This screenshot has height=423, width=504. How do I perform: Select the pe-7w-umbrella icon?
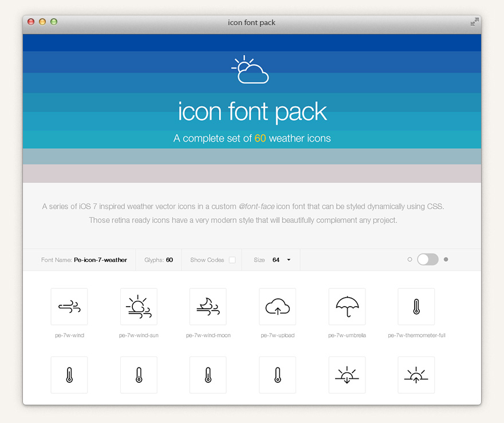(346, 306)
